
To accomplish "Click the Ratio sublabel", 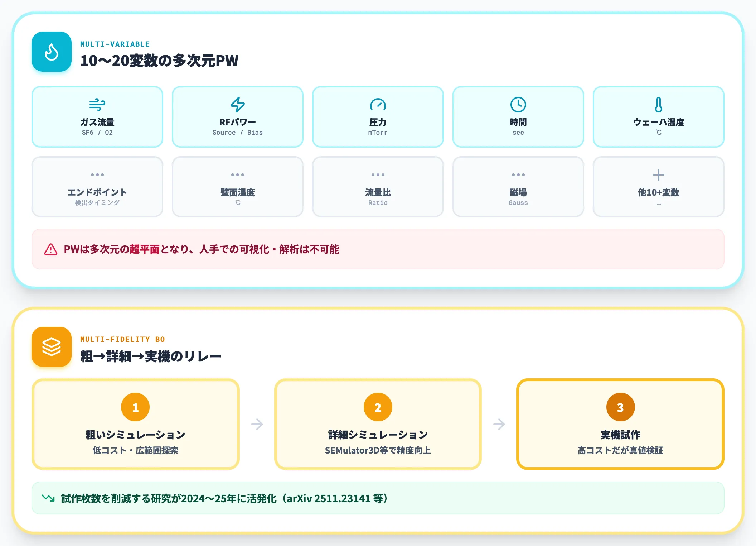I will 378,203.
